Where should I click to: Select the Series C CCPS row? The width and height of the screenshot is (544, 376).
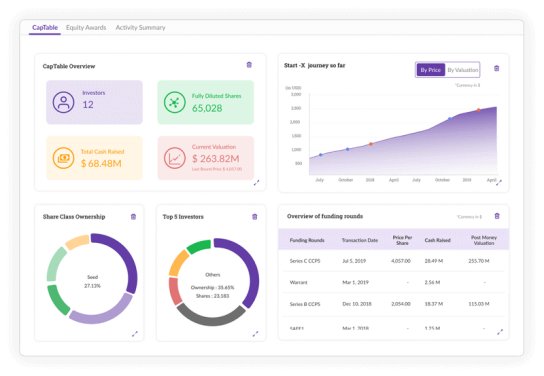[393, 261]
